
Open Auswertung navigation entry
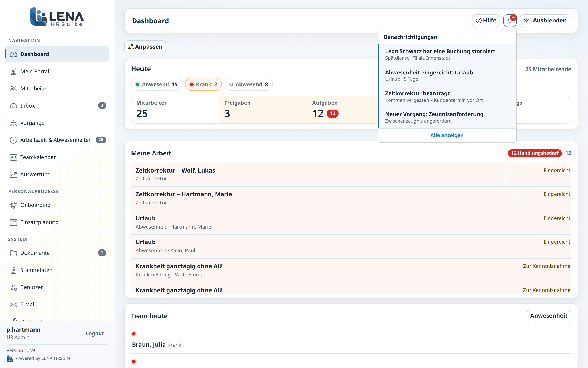coord(57,174)
